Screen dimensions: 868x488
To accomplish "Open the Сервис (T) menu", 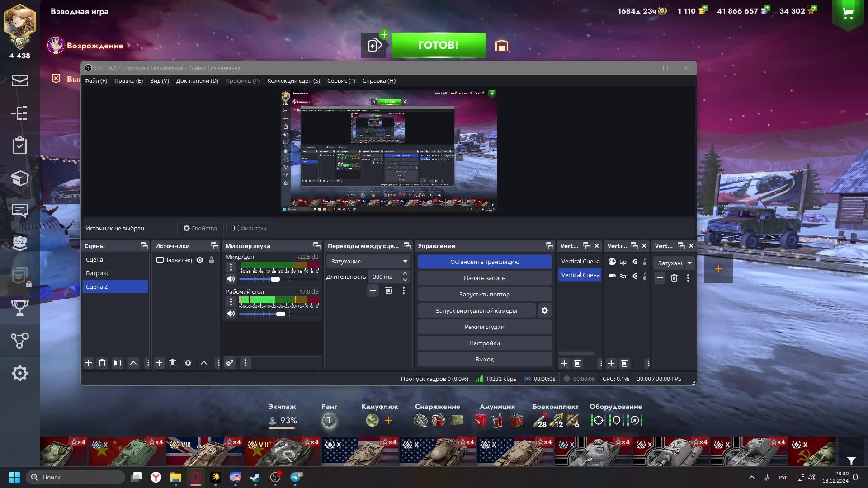I will pyautogui.click(x=341, y=80).
